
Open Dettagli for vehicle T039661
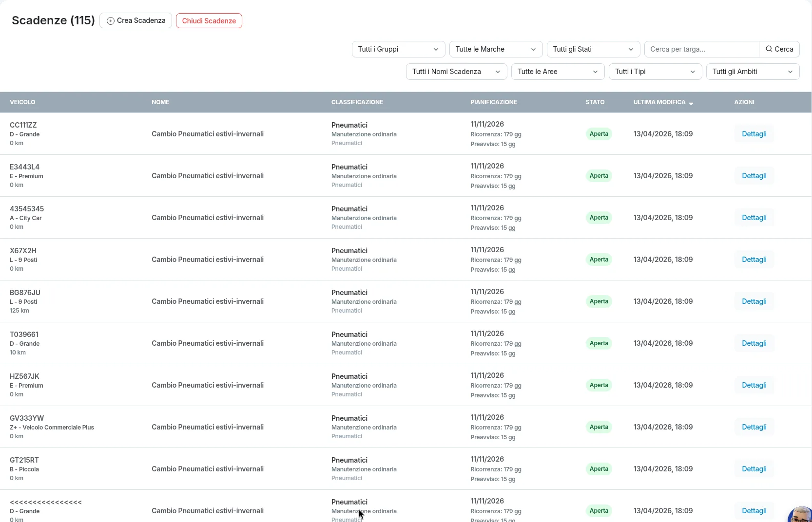tap(754, 343)
